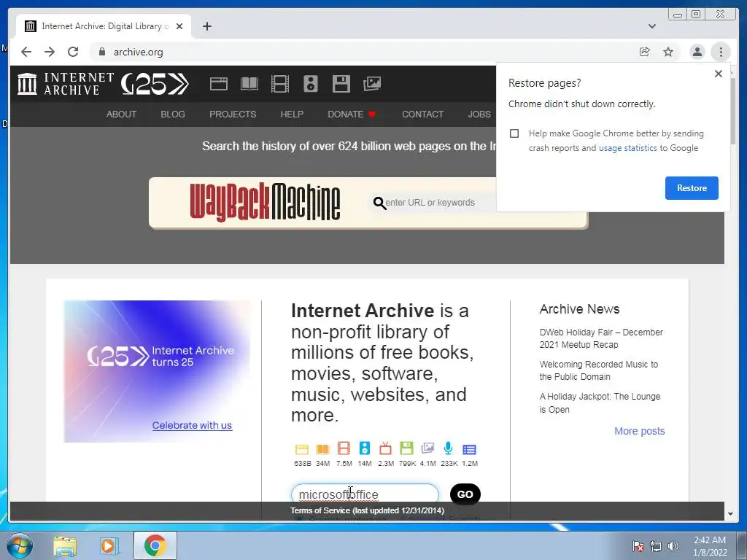
Task: Read DWeb Holiday Fair news post
Action: click(601, 338)
